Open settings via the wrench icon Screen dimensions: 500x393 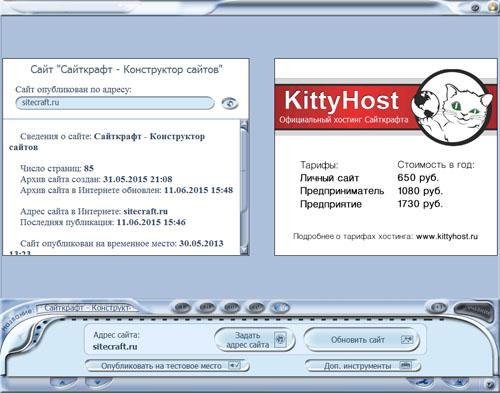[421, 382]
